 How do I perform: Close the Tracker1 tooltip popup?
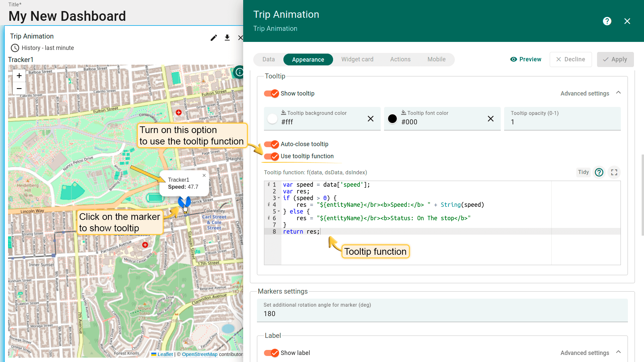click(204, 175)
